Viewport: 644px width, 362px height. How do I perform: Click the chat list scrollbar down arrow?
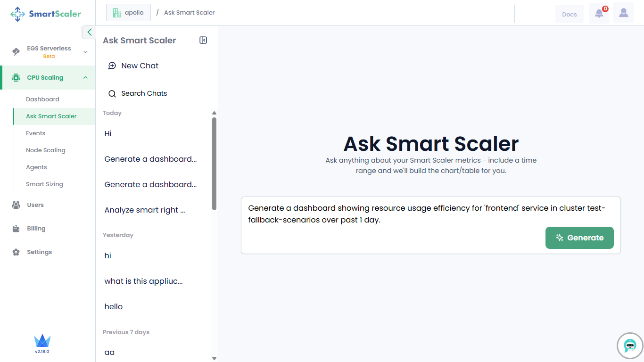[x=214, y=358]
